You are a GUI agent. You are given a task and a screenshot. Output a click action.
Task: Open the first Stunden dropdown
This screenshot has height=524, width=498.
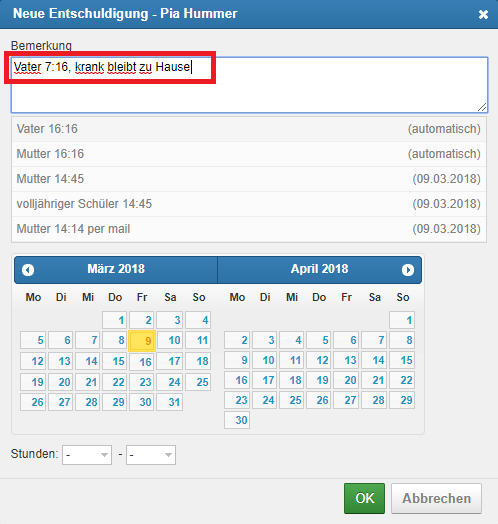[87, 455]
